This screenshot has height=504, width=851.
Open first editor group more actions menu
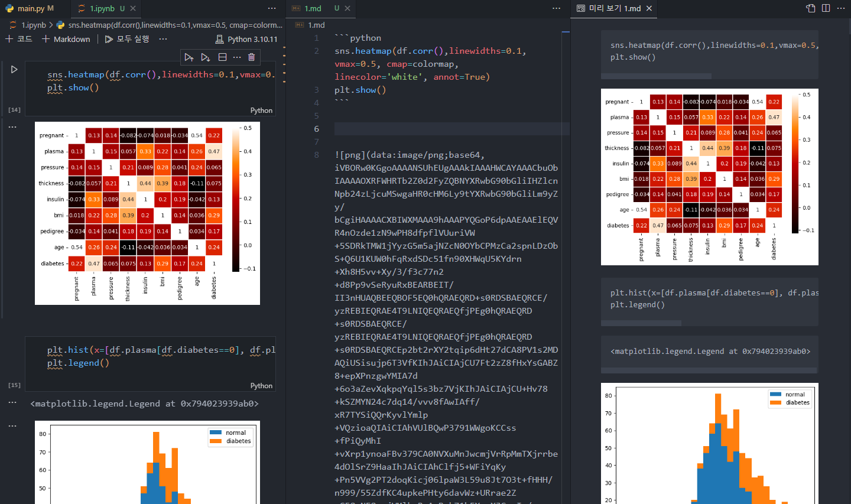point(272,8)
